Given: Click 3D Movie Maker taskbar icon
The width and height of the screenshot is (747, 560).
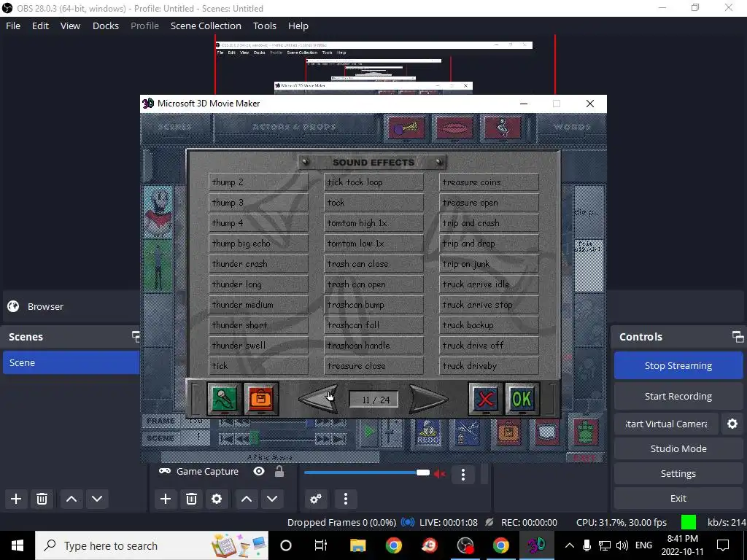Looking at the screenshot, I should (536, 545).
